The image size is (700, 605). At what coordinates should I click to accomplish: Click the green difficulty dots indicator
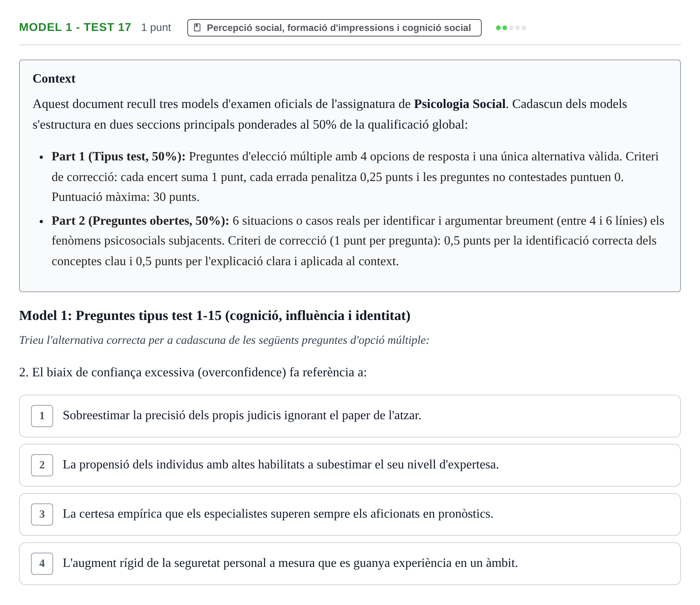(x=511, y=28)
